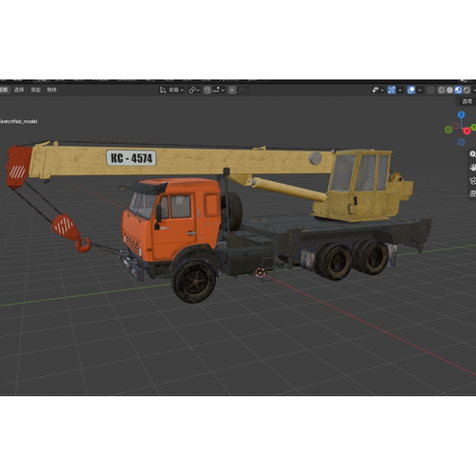The width and height of the screenshot is (476, 476).
Task: Click the negative Z axis gizmo circle
Action: (462, 142)
